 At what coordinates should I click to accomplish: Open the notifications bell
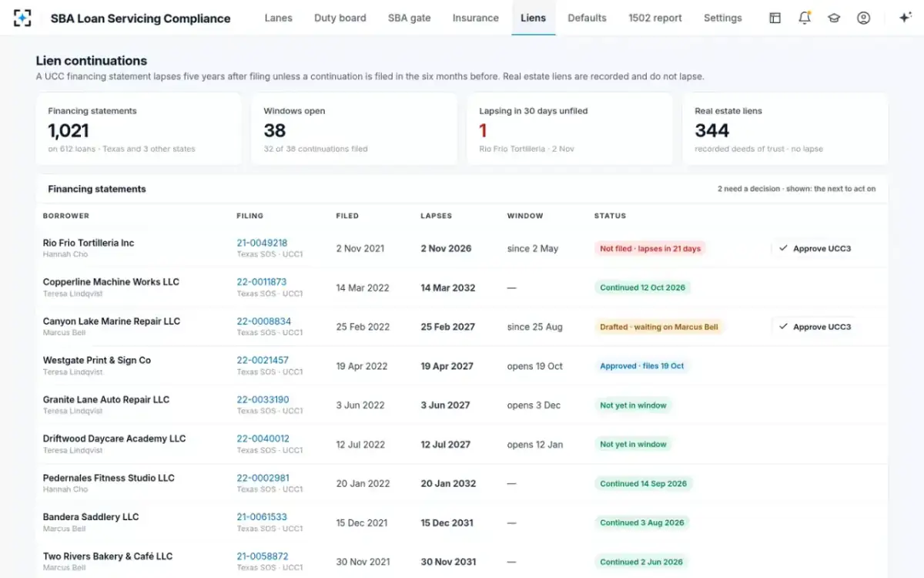pos(805,18)
